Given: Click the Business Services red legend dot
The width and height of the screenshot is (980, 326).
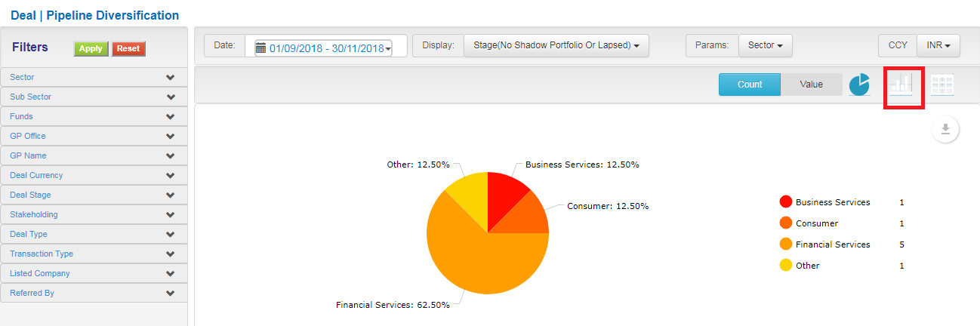Looking at the screenshot, I should pyautogui.click(x=786, y=202).
